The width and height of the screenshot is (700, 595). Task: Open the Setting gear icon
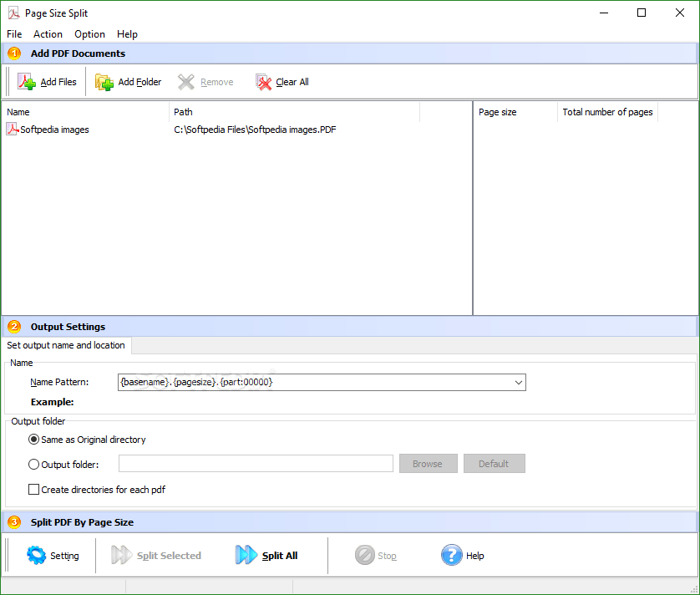[33, 555]
